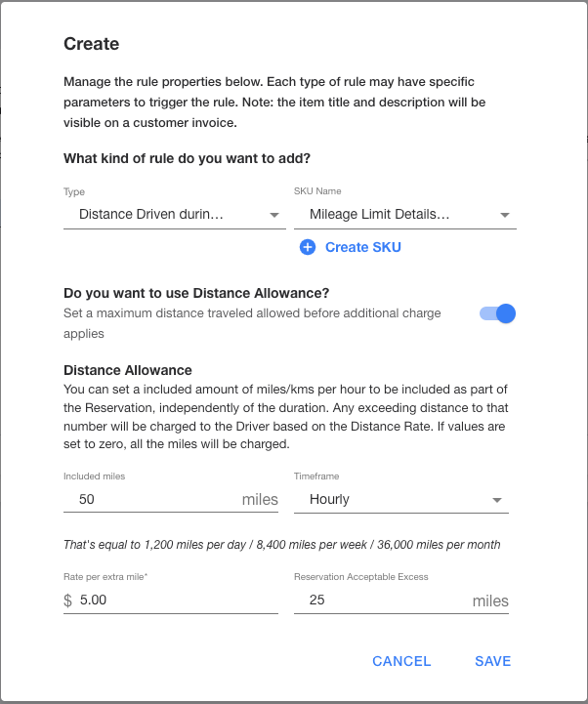Click the Distance Allowance section heading
This screenshot has height=704, width=588.
(x=128, y=370)
